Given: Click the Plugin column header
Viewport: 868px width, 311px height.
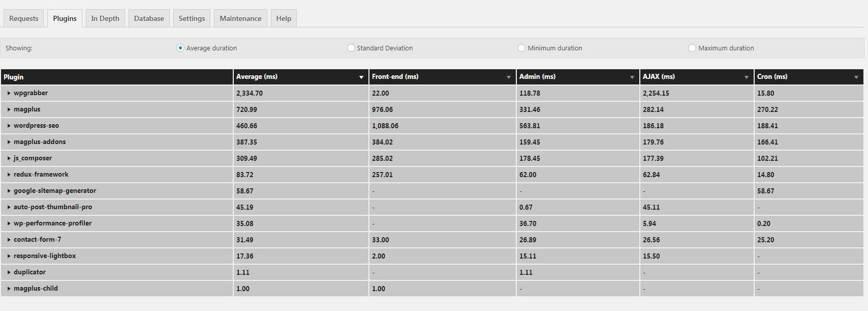Looking at the screenshot, I should click(x=14, y=77).
